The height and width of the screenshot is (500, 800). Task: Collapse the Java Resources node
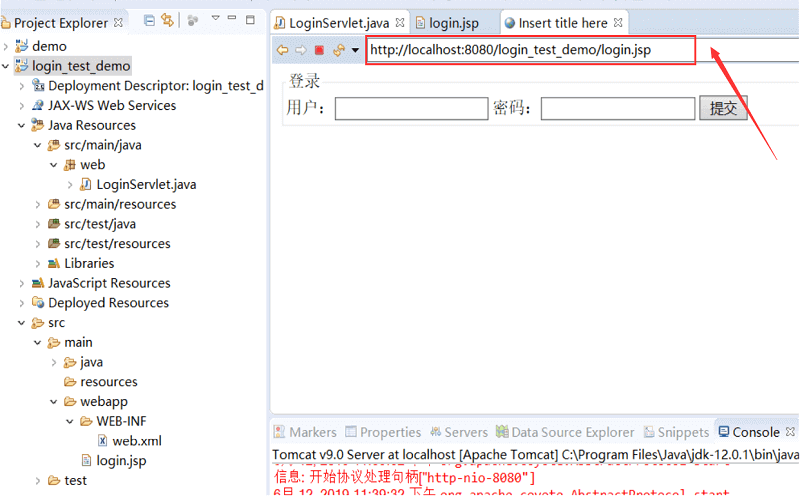[21, 126]
